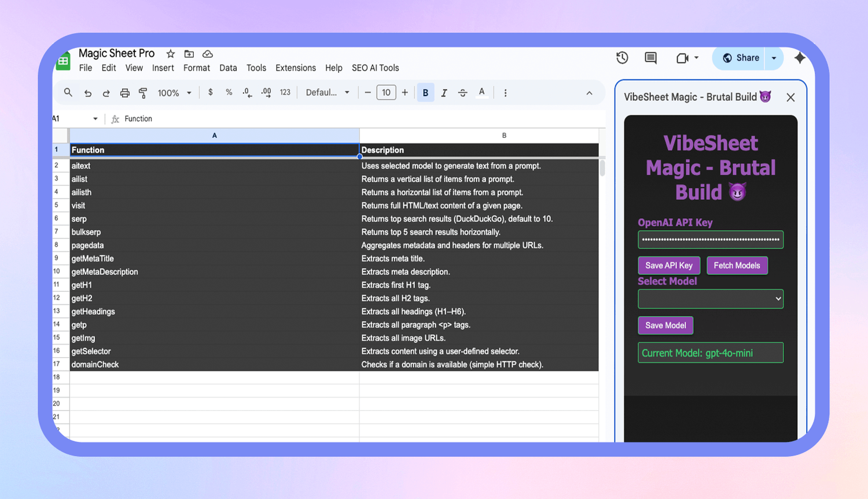Close the VibeSheet Magic sidebar
Screen dimensions: 868x499
[x=790, y=97]
